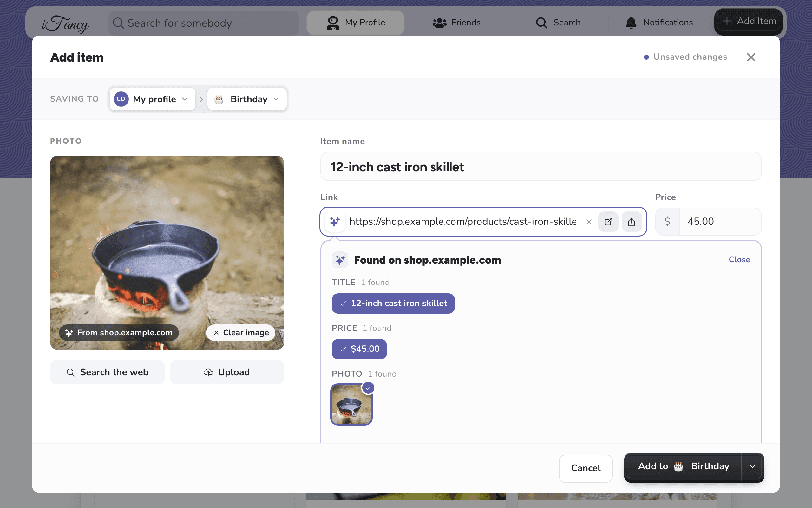Click the birthday cake icon in Saving To
This screenshot has height=508, width=812.
219,99
